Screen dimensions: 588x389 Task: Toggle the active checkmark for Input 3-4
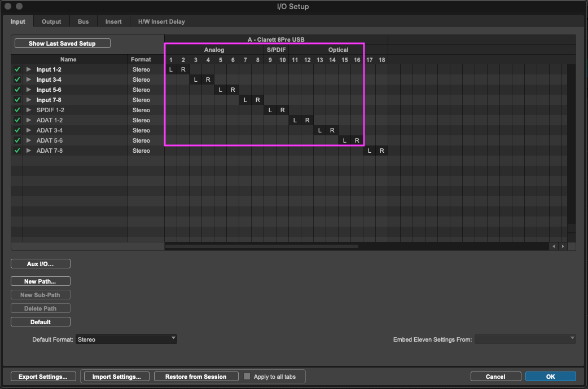[17, 79]
